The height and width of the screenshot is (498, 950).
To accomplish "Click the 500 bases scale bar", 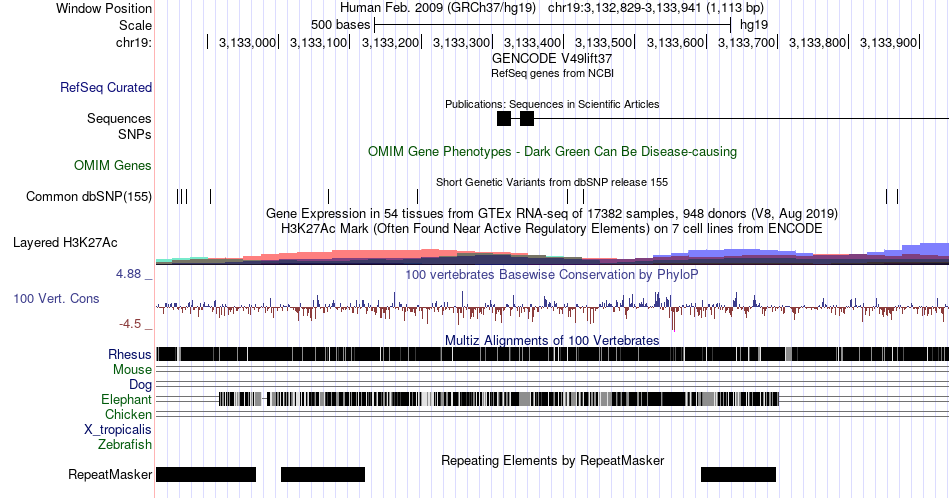I will (x=553, y=25).
